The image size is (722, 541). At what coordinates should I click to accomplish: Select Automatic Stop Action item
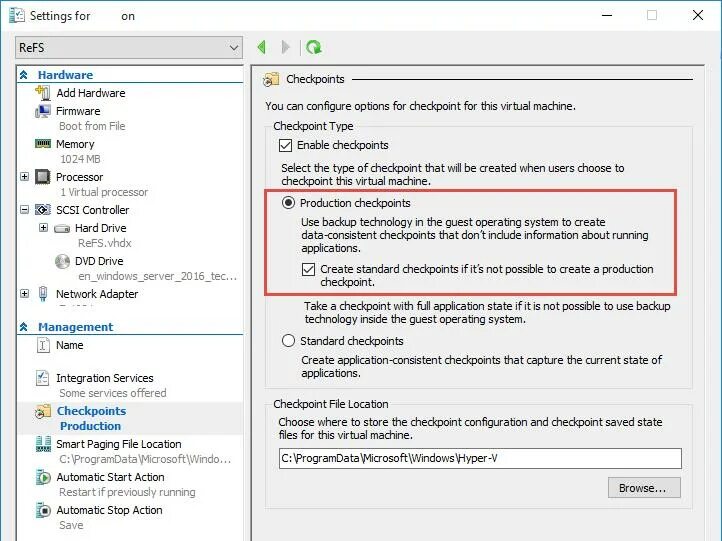(x=110, y=510)
